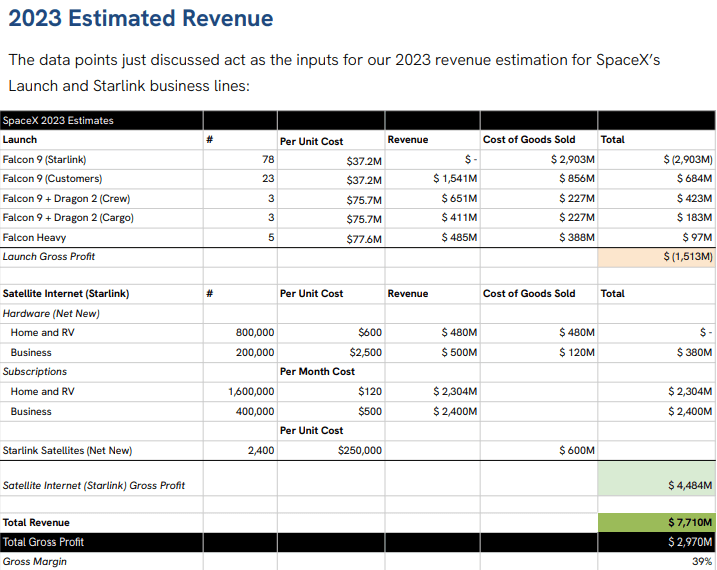717x570 pixels.
Task: Click 'Falcon 9 + Dragon 2 (Crew)' label
Action: click(x=66, y=199)
